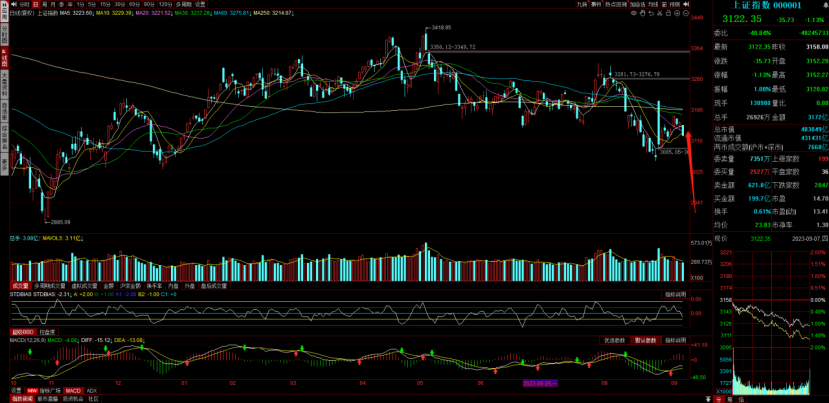Open bottom 设置 indicator settings
829x403 pixels.
click(x=16, y=390)
